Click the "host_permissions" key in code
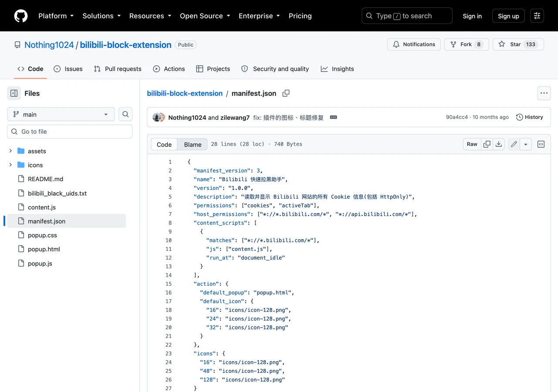The image size is (558, 392). click(x=222, y=214)
